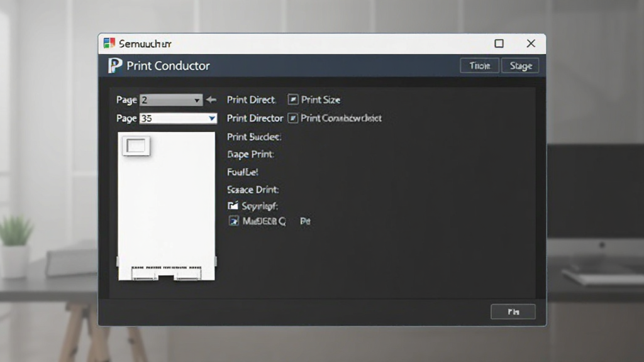Image resolution: width=644 pixels, height=362 pixels.
Task: Click the folder icon next to Sopriopf
Action: coord(233,206)
